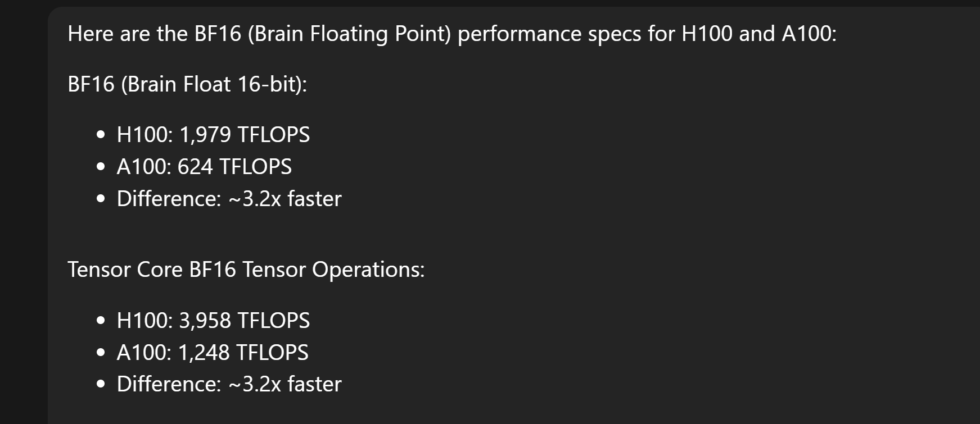This screenshot has width=980, height=424.
Task: Click the word "performance" in the intro sentence
Action: tap(520, 34)
